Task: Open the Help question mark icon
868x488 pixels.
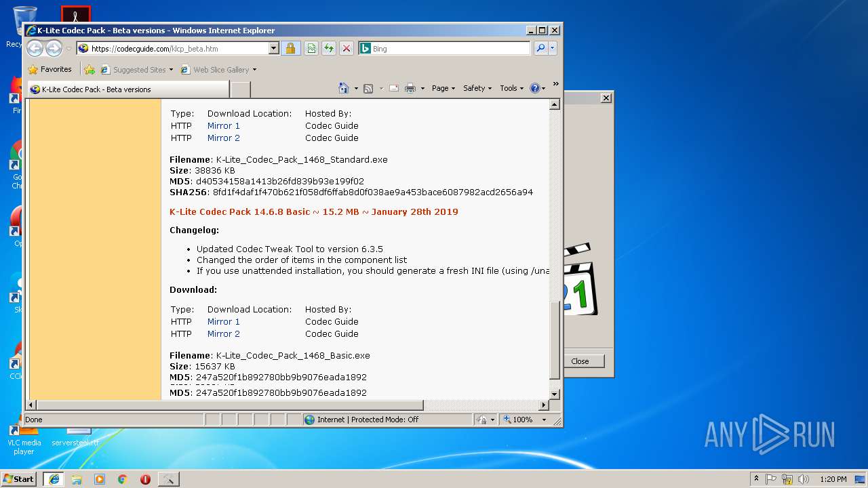Action: tap(534, 88)
